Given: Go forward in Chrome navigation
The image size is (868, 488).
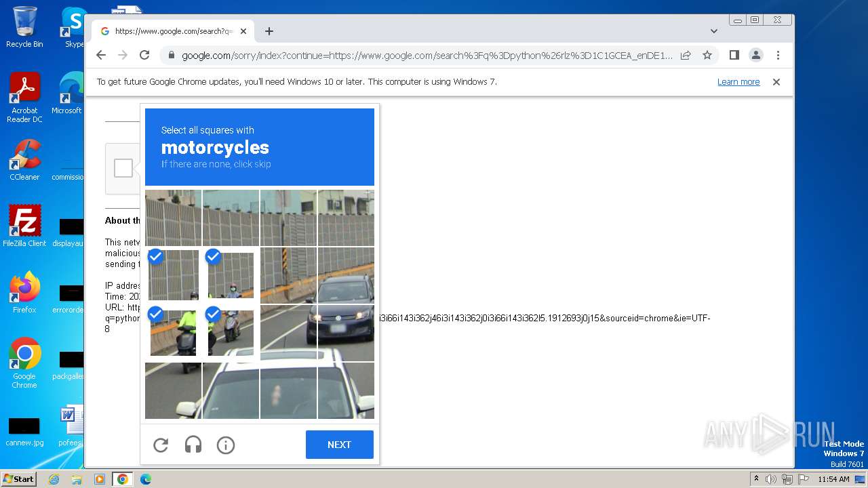Looking at the screenshot, I should point(123,56).
